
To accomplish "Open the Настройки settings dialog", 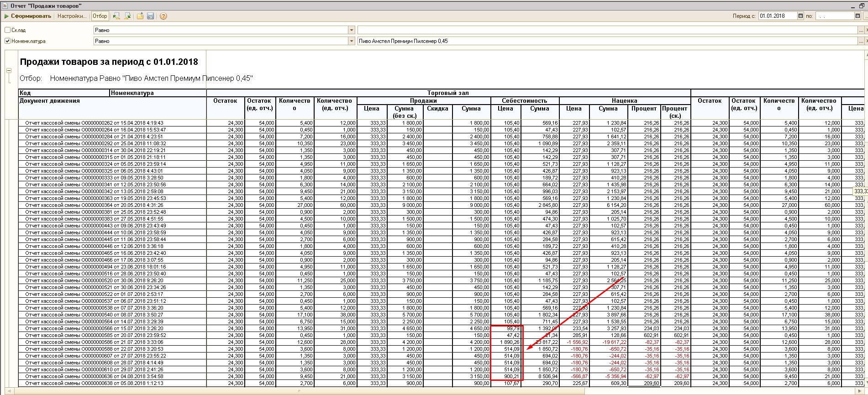I will click(x=72, y=16).
